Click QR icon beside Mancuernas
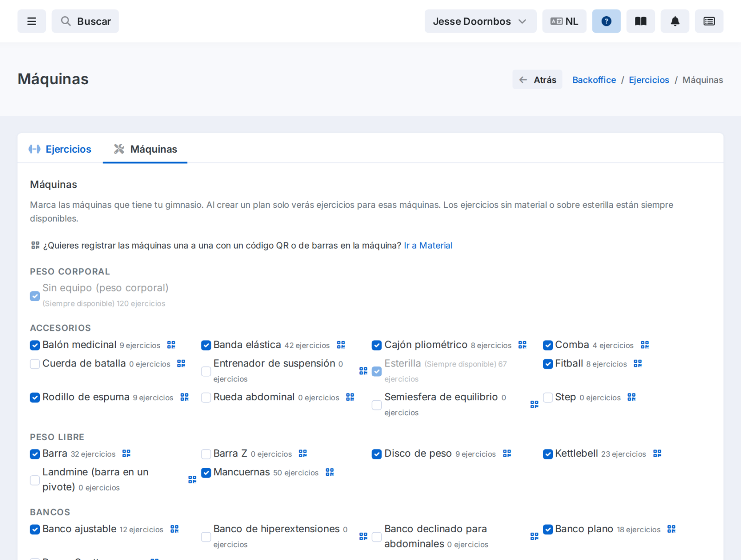 pyautogui.click(x=330, y=472)
